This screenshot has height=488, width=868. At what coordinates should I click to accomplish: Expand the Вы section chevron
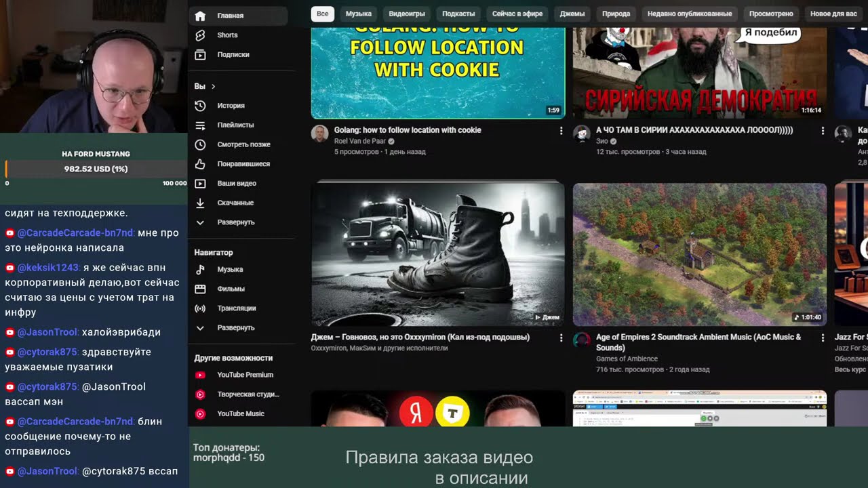pyautogui.click(x=213, y=87)
